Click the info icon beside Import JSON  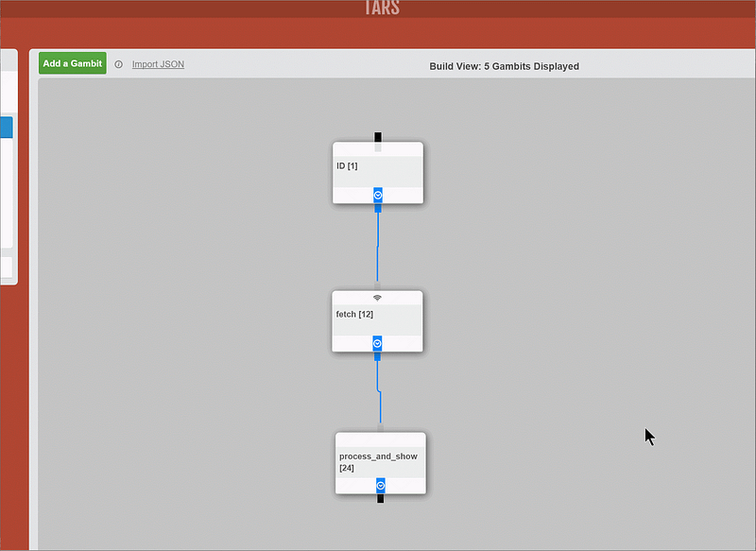pos(119,64)
